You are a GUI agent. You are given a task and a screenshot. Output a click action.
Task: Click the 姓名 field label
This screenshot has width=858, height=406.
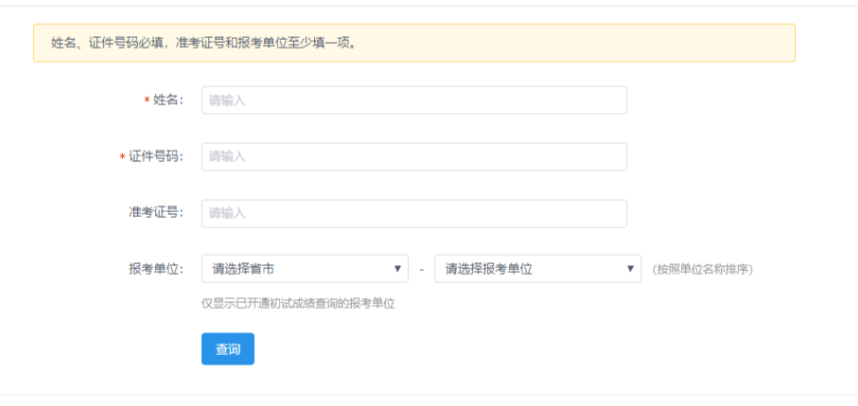[168, 100]
